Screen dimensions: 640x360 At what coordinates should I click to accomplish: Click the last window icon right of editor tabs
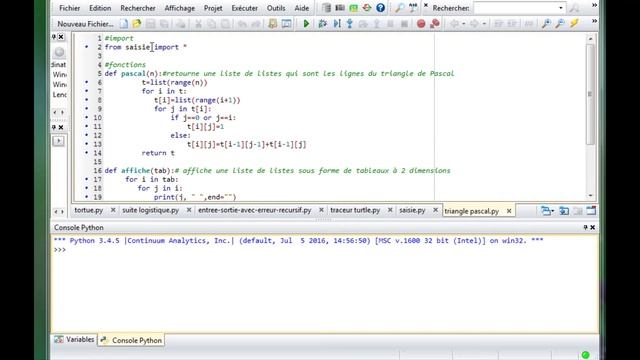(591, 211)
